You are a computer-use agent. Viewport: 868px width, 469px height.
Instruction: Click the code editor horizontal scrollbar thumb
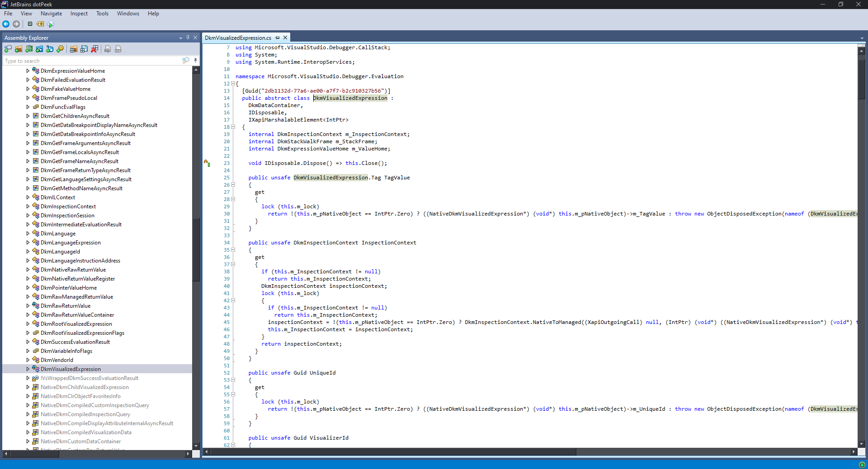(x=392, y=451)
